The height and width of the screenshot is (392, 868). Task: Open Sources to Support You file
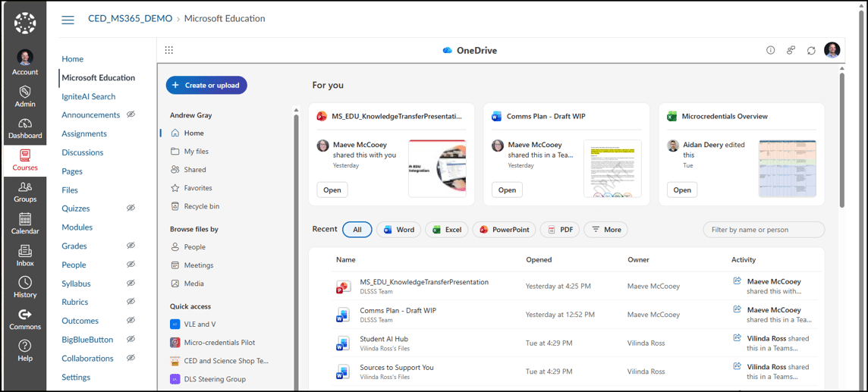coord(397,367)
